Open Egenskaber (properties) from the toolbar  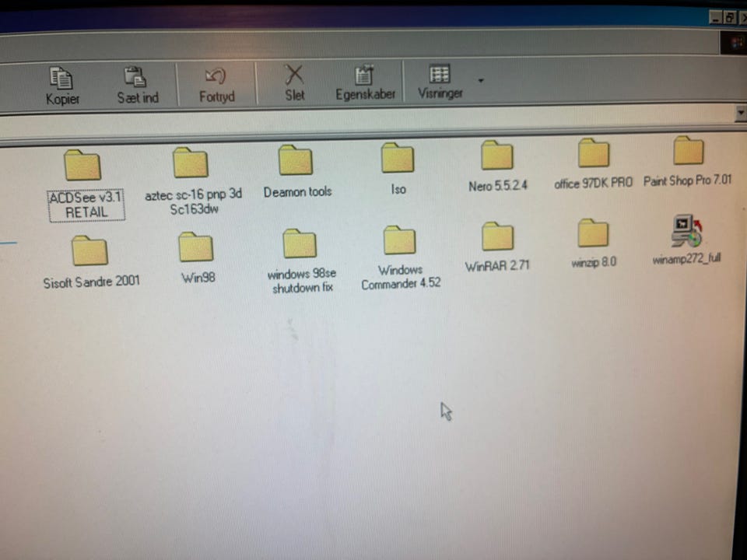pos(366,82)
